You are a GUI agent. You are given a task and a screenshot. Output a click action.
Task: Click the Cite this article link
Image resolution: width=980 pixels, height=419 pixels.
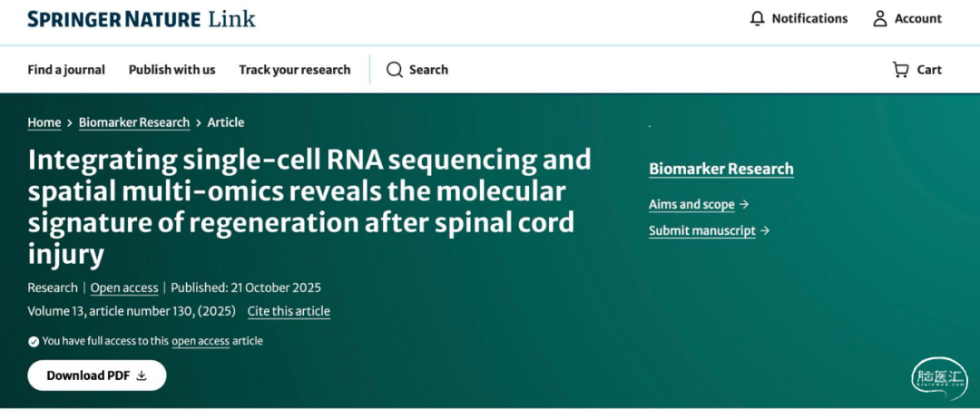pos(289,312)
